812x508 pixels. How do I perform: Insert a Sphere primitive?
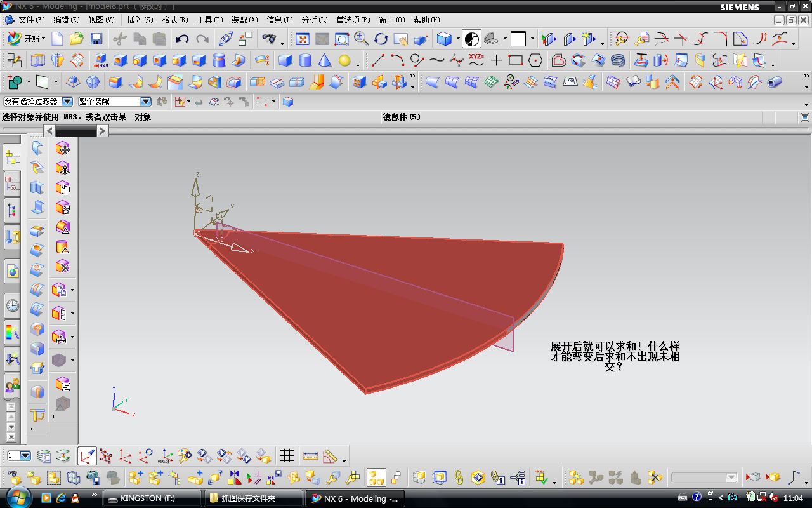coord(344,61)
